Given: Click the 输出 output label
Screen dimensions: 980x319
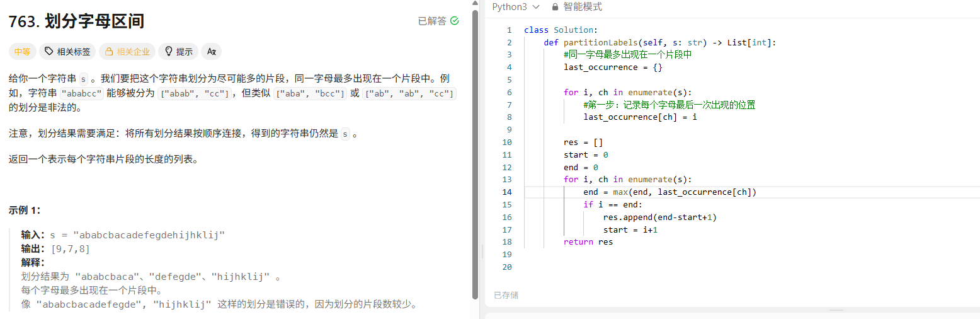Looking at the screenshot, I should click(34, 248).
